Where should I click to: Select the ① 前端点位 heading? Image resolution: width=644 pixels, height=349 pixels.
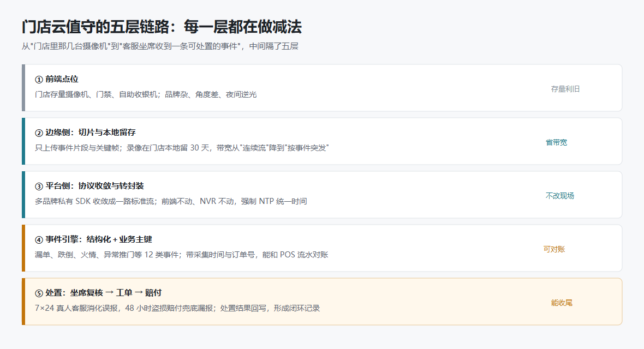point(57,79)
